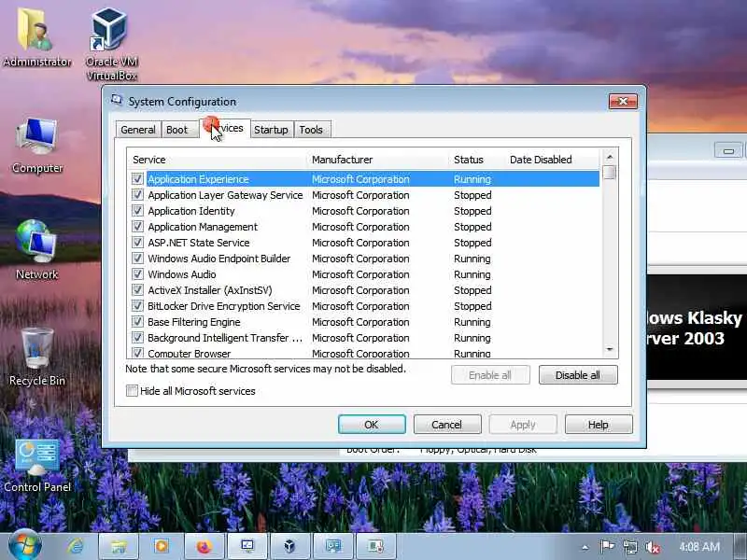This screenshot has width=747, height=560.
Task: Uncheck the Application Management service
Action: click(137, 227)
